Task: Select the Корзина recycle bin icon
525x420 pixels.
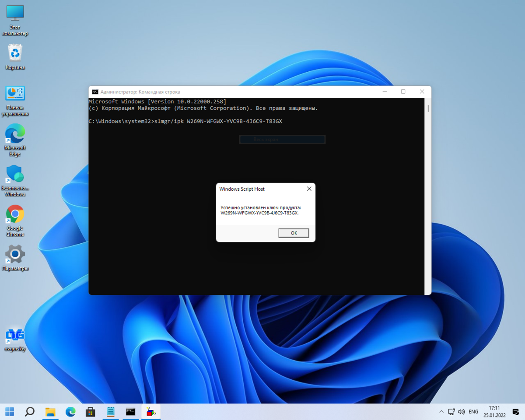Action: point(15,57)
